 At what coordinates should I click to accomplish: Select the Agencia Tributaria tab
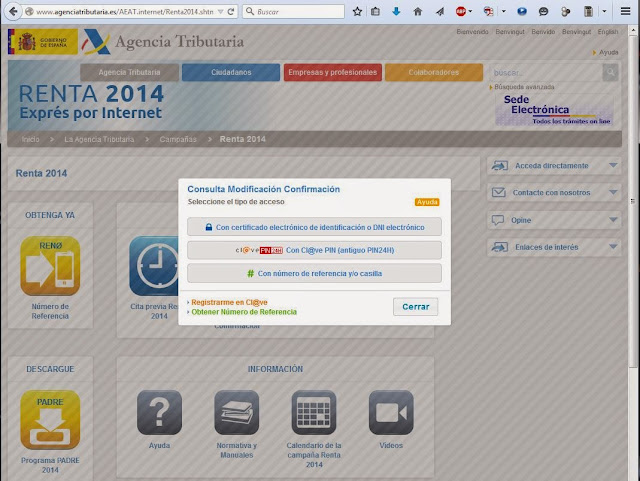click(x=129, y=72)
